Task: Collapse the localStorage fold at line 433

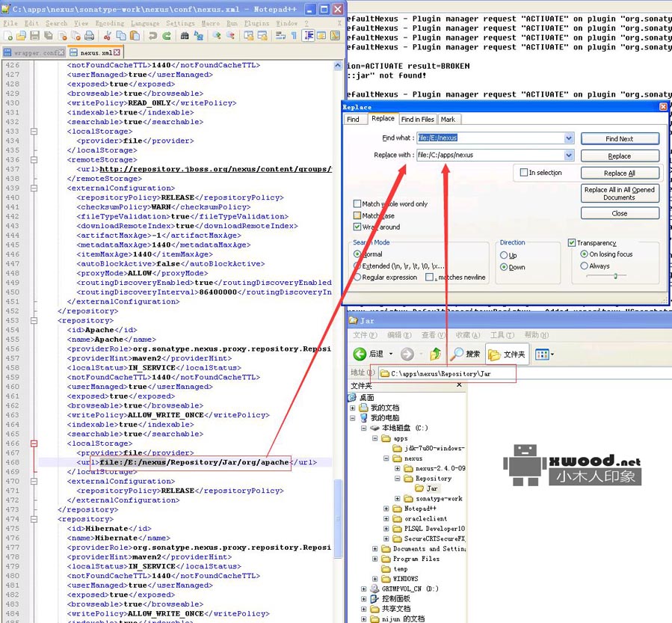Action: click(34, 132)
